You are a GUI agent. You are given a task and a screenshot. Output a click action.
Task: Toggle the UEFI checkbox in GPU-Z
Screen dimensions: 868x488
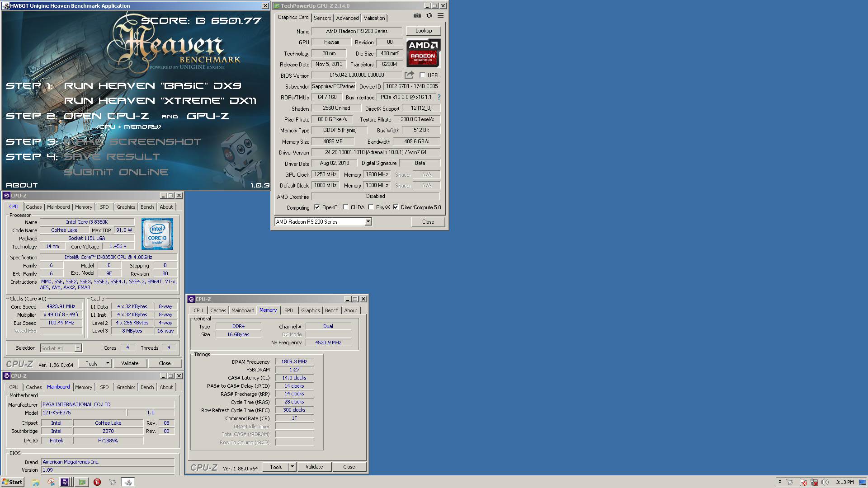tap(422, 75)
